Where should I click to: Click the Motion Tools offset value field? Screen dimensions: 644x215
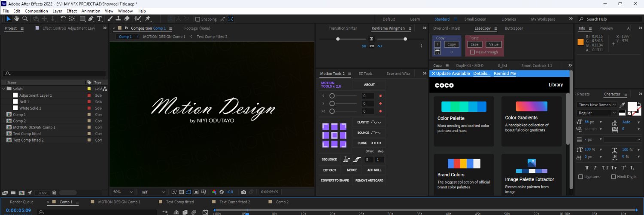click(368, 160)
